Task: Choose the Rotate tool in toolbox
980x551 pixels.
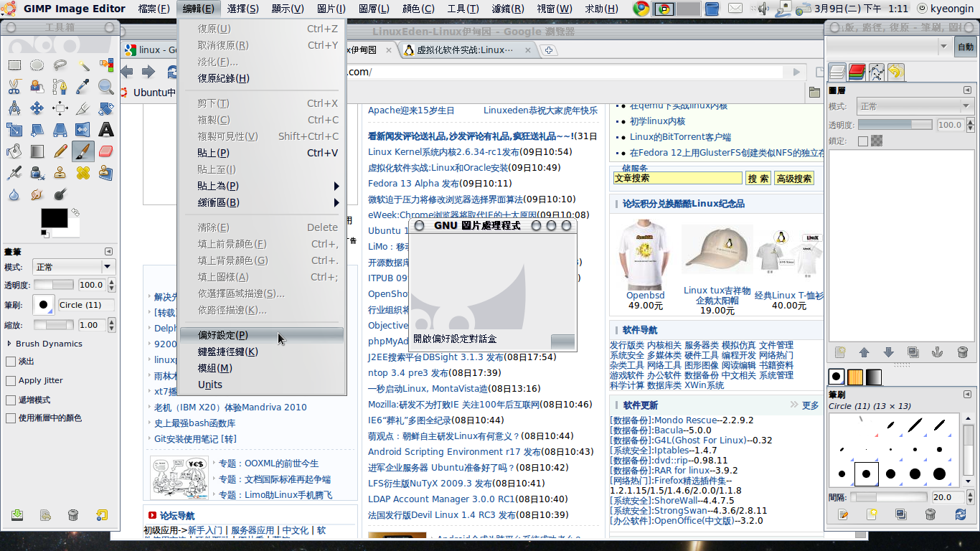Action: (x=106, y=108)
